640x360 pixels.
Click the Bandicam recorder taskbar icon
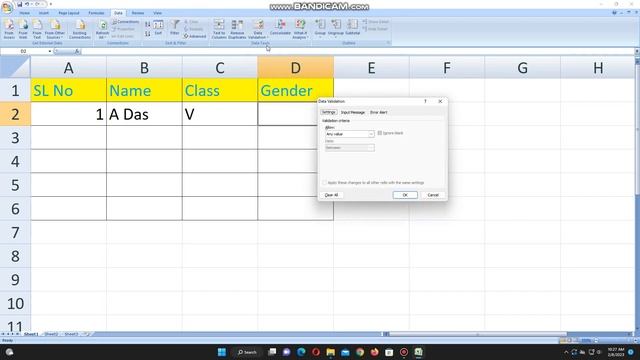(404, 352)
